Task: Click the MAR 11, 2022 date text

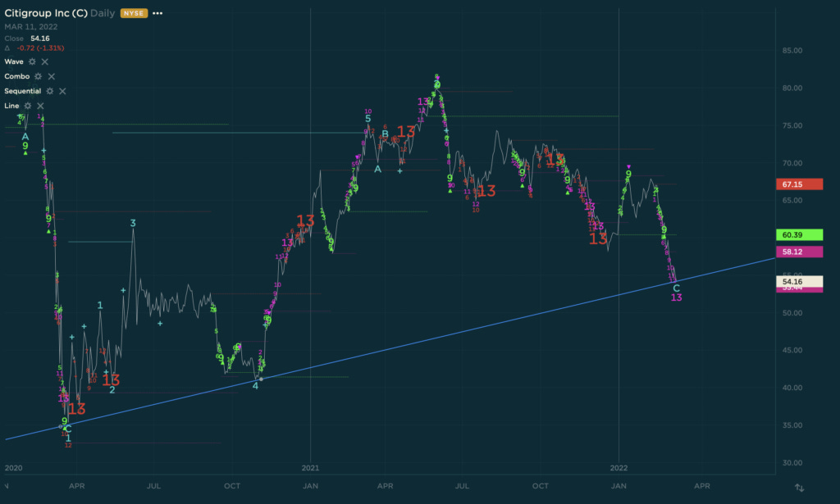Action: (31, 27)
